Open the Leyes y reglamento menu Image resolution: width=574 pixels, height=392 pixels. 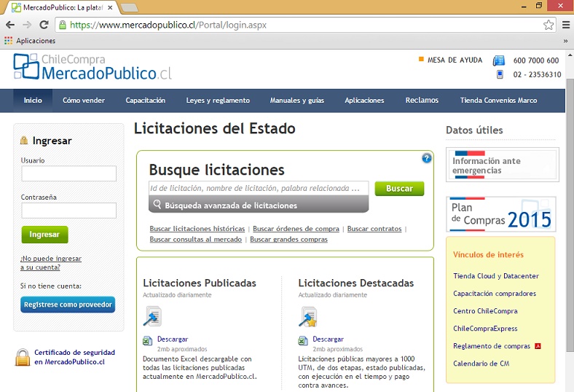point(218,101)
